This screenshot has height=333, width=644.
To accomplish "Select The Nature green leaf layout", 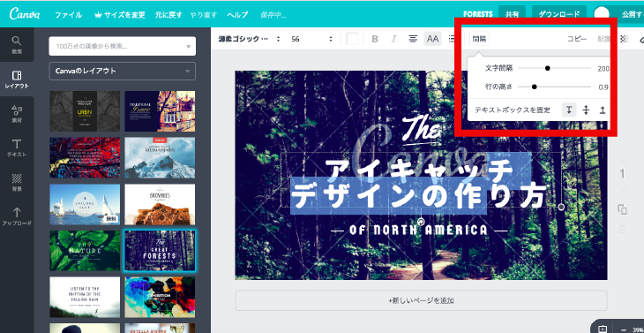I will (x=85, y=251).
